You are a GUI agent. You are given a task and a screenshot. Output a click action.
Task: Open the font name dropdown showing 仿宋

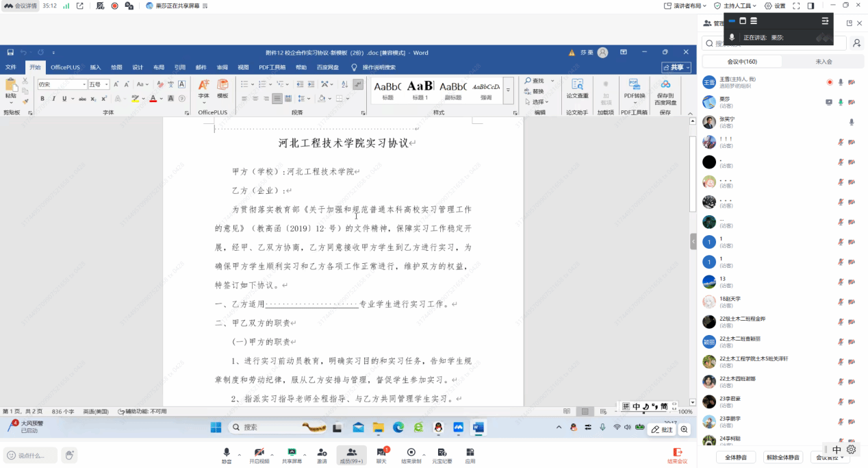pyautogui.click(x=84, y=84)
